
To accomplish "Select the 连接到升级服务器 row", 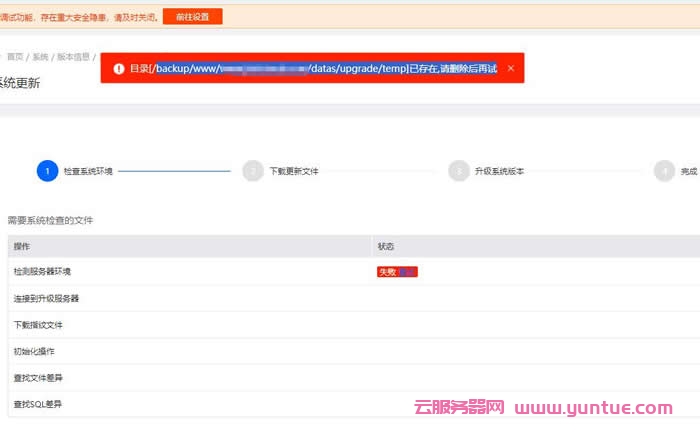I will (46, 298).
